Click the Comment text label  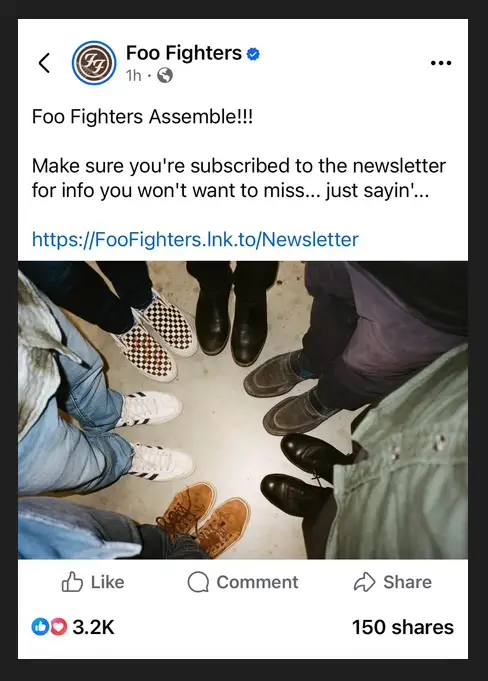[257, 582]
